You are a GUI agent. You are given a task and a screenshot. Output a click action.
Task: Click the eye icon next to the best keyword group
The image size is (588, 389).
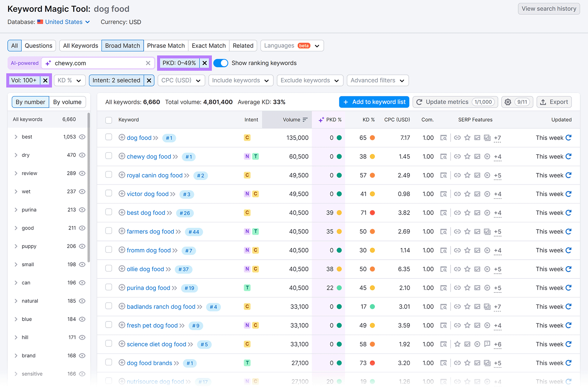82,137
